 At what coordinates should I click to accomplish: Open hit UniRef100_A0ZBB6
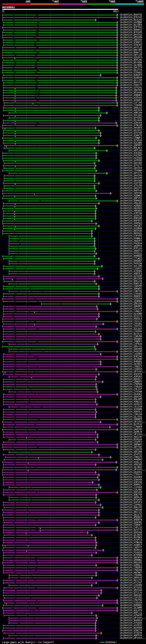point(131,22)
